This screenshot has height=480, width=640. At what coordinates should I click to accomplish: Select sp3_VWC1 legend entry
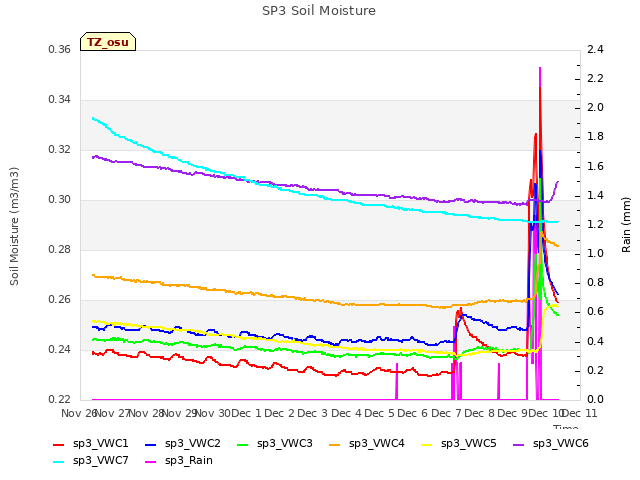point(91,444)
